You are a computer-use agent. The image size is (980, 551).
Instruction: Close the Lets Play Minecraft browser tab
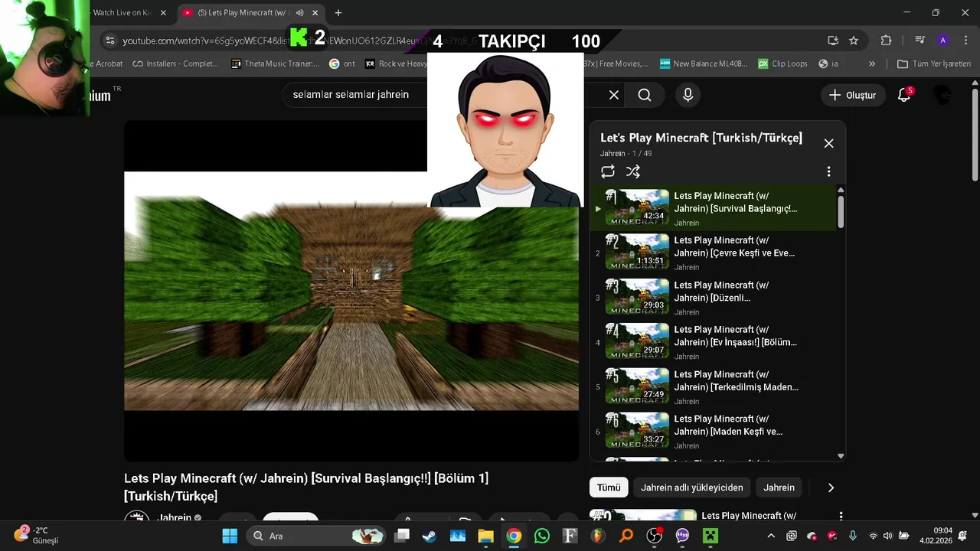(x=315, y=12)
